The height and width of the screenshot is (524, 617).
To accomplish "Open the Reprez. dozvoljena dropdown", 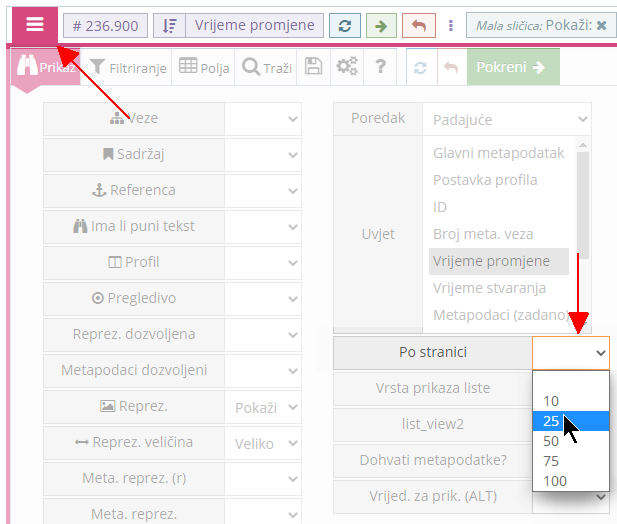I will pyautogui.click(x=263, y=335).
